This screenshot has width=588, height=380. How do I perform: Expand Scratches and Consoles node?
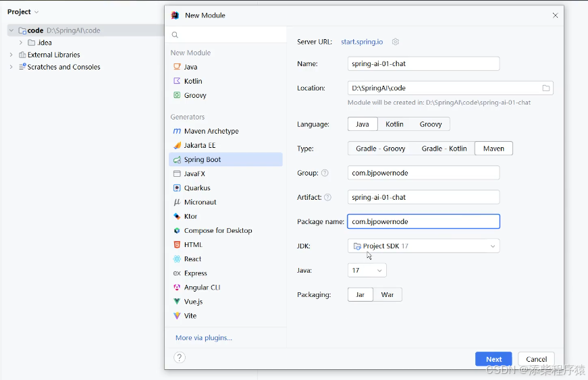pos(11,67)
